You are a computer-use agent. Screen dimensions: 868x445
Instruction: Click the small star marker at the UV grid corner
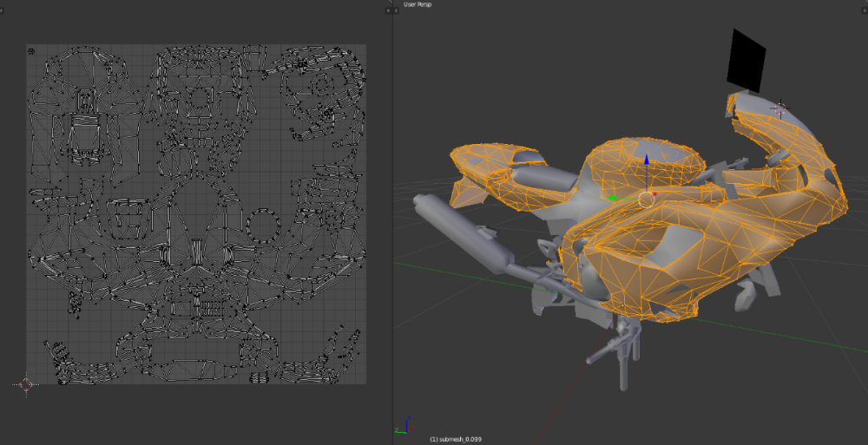point(32,51)
